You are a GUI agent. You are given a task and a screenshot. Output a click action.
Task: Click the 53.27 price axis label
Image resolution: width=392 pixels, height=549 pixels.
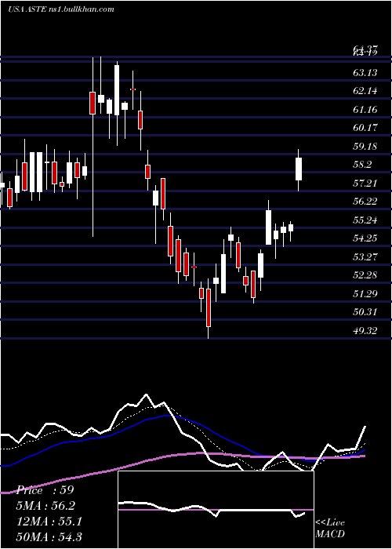(365, 256)
